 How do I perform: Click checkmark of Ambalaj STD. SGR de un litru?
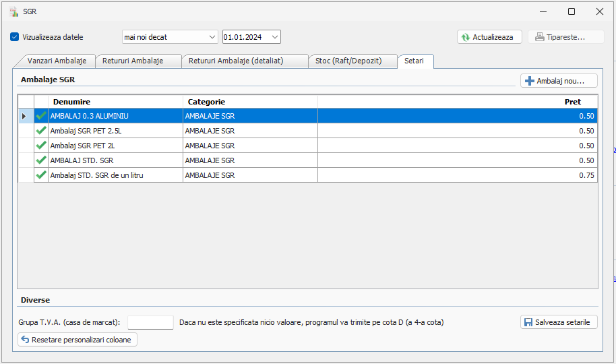pos(41,175)
